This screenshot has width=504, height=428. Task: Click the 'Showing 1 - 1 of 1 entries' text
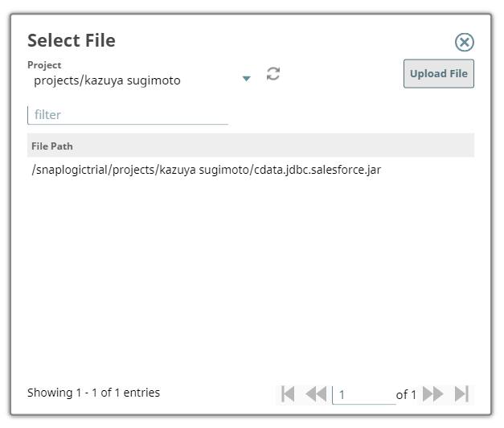pyautogui.click(x=93, y=393)
